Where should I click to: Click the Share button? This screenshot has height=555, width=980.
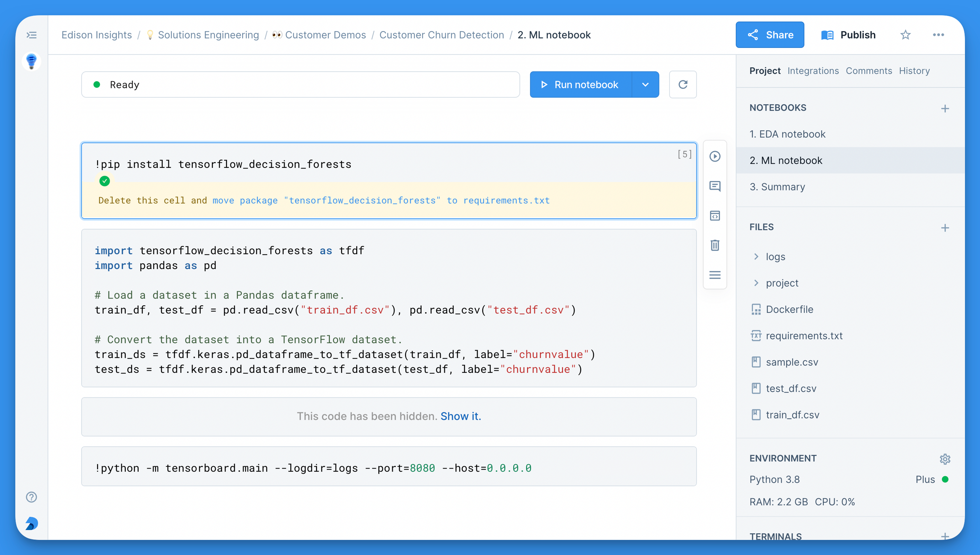click(769, 35)
